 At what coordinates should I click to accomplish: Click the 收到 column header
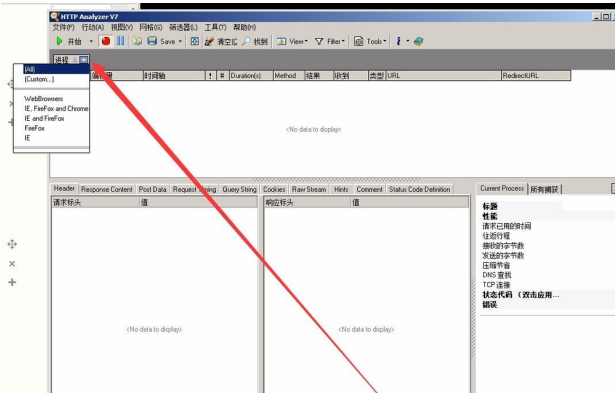coord(350,75)
